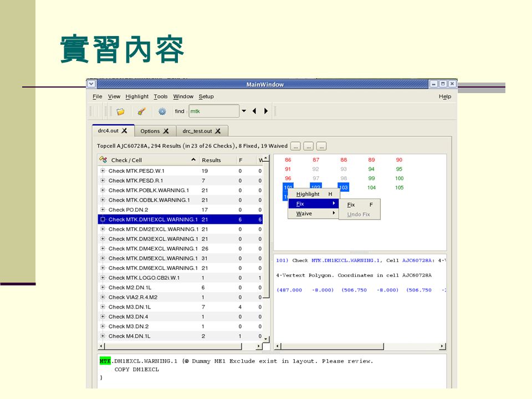532x399 pixels.
Task: Close the Options tab with X
Action: pyautogui.click(x=166, y=131)
